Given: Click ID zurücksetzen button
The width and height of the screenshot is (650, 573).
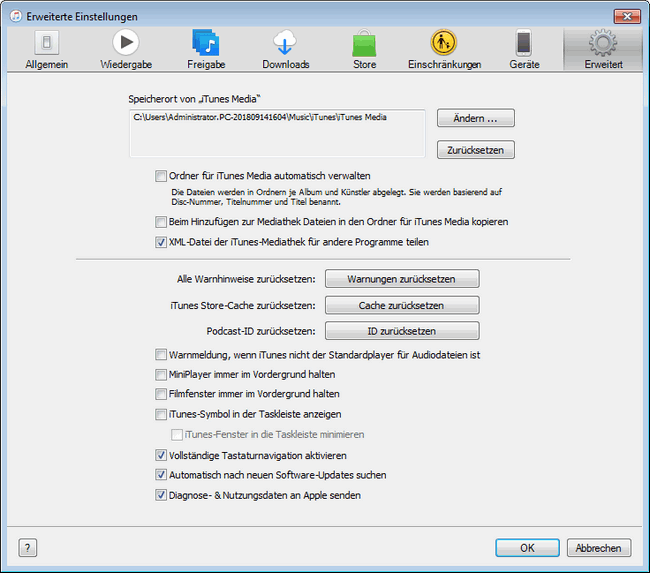Looking at the screenshot, I should (402, 331).
